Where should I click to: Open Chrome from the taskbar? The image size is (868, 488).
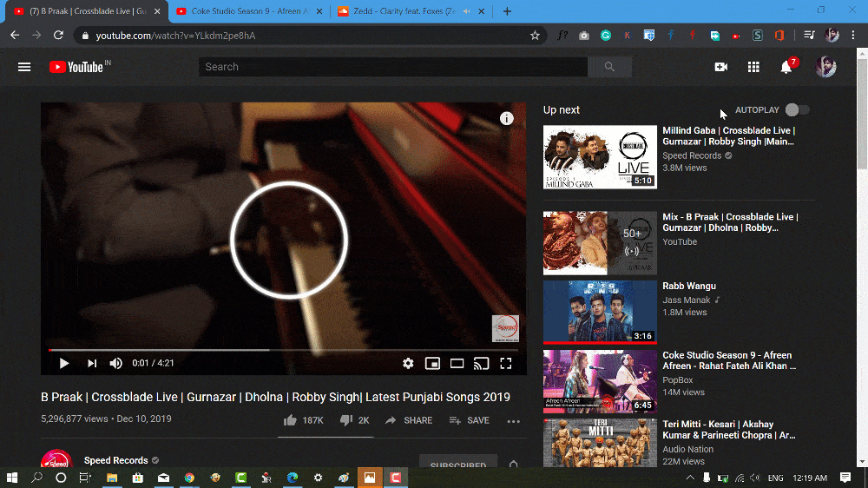pos(189,478)
